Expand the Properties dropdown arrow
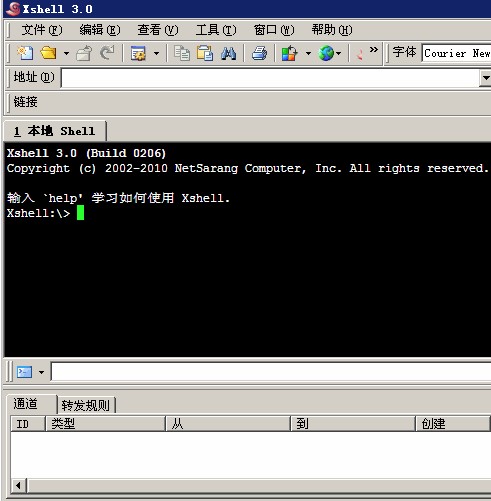The image size is (491, 501). click(x=156, y=53)
